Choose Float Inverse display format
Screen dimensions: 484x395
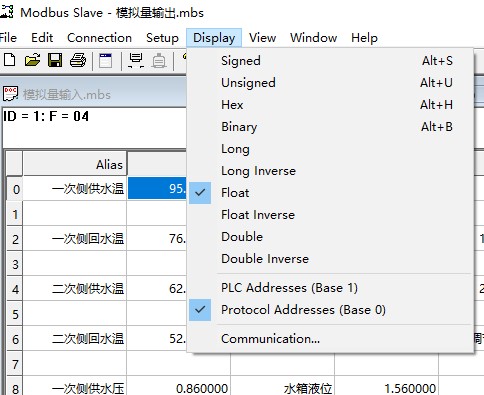coord(330,215)
